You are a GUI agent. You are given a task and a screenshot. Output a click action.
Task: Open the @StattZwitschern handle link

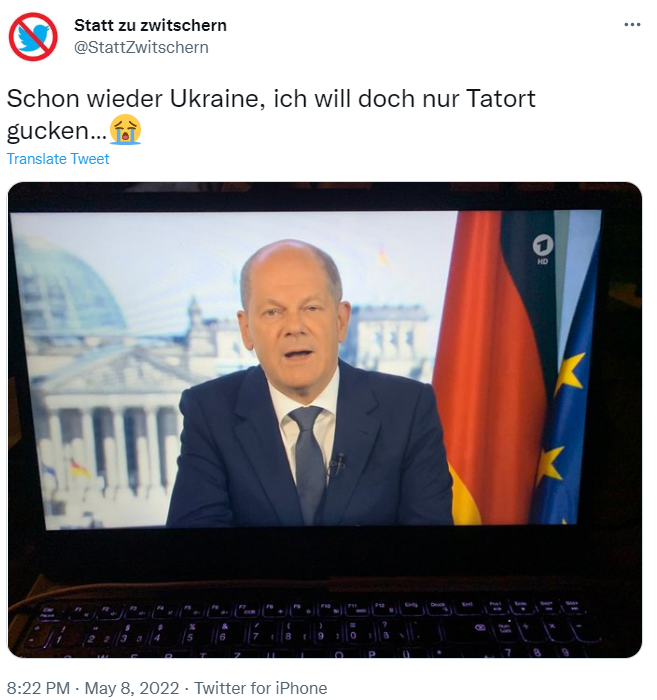coord(141,47)
